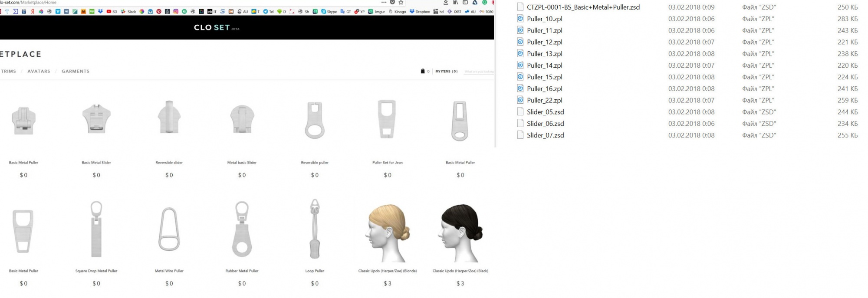Open the shopping bag cart icon
The image size is (868, 298).
(x=423, y=71)
